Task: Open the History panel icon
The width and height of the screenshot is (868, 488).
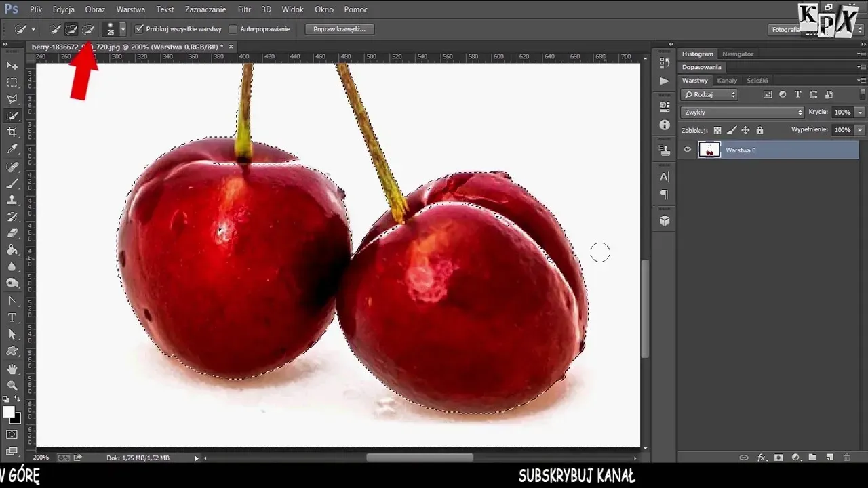Action: (x=664, y=63)
